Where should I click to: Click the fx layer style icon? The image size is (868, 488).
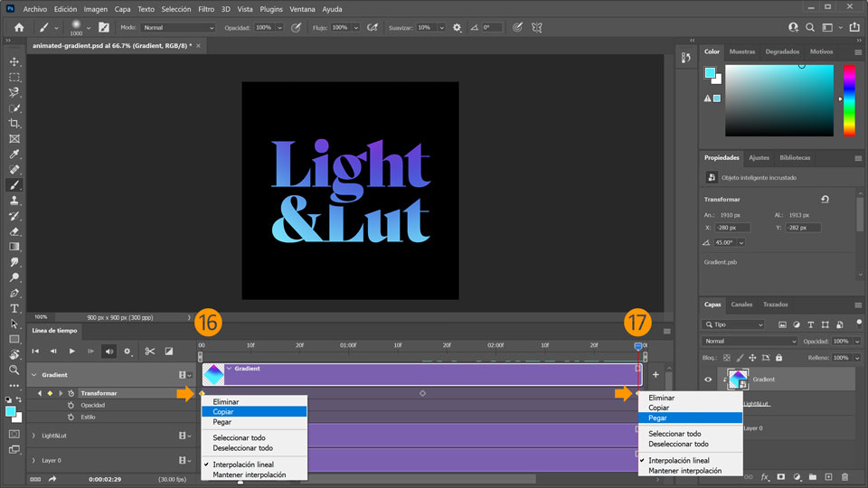(x=765, y=476)
